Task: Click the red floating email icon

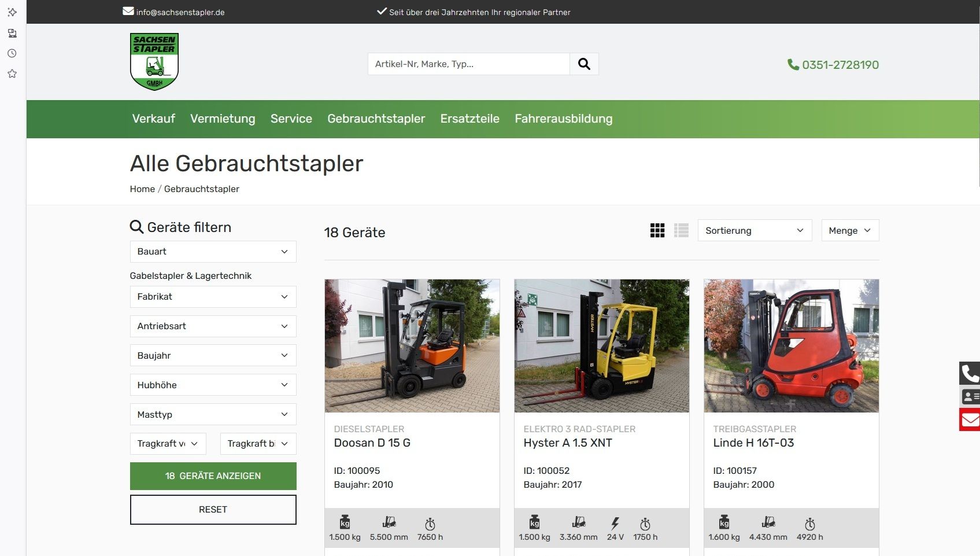Action: coord(970,419)
